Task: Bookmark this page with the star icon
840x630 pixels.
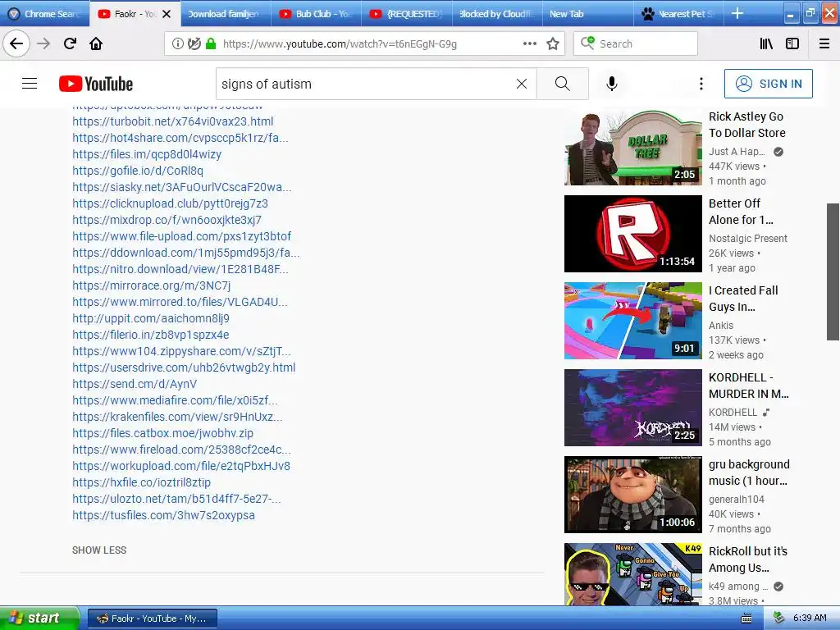Action: 553,43
